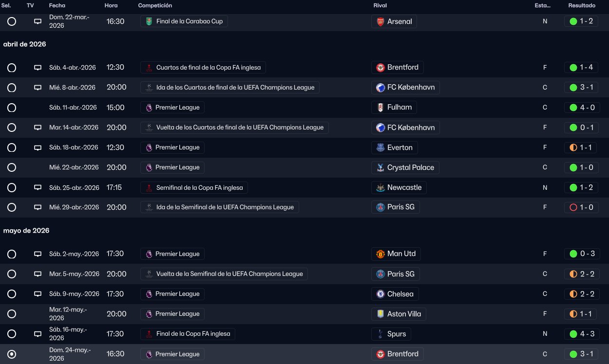Select the radio button for Arsenal match
This screenshot has width=609, height=364.
click(12, 21)
